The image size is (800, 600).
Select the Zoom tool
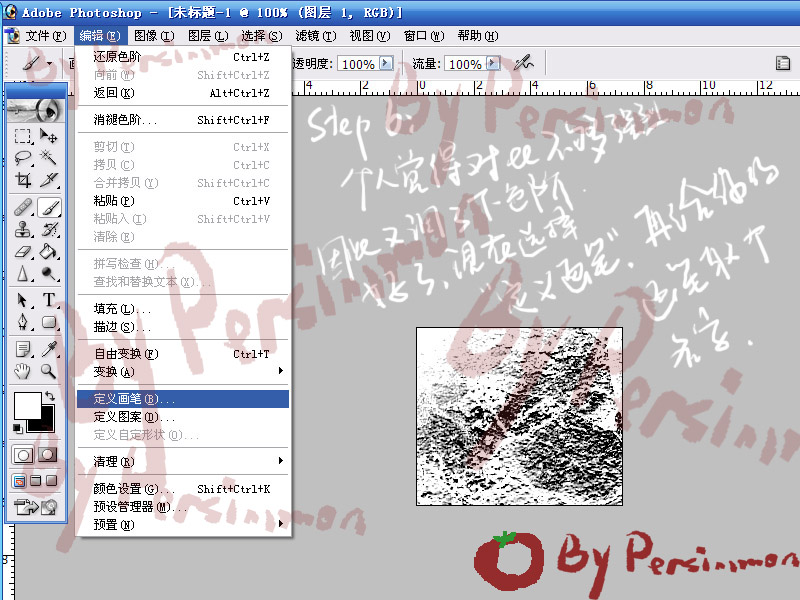[x=49, y=371]
